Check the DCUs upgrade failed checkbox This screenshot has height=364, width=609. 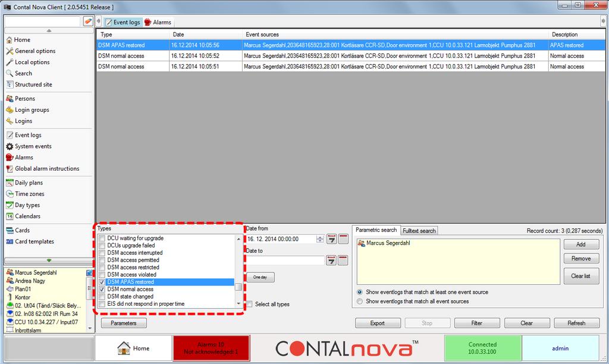pos(102,246)
